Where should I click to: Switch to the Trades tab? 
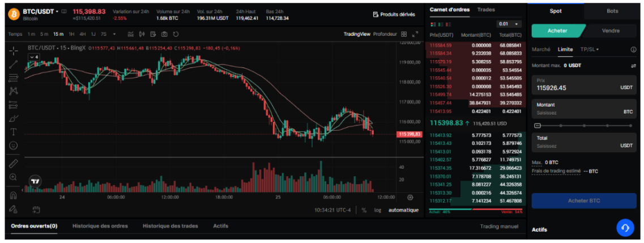pos(487,10)
